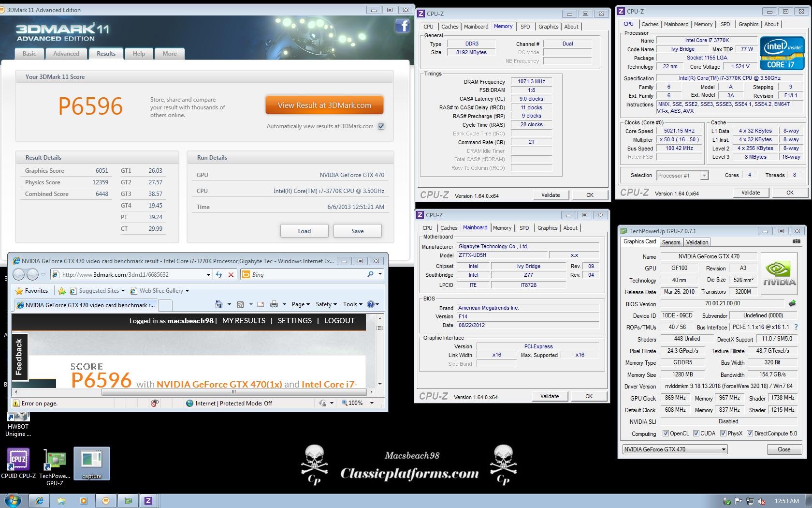
Task: Toggle the DirectCompute 5.0 checkbox
Action: pos(750,433)
